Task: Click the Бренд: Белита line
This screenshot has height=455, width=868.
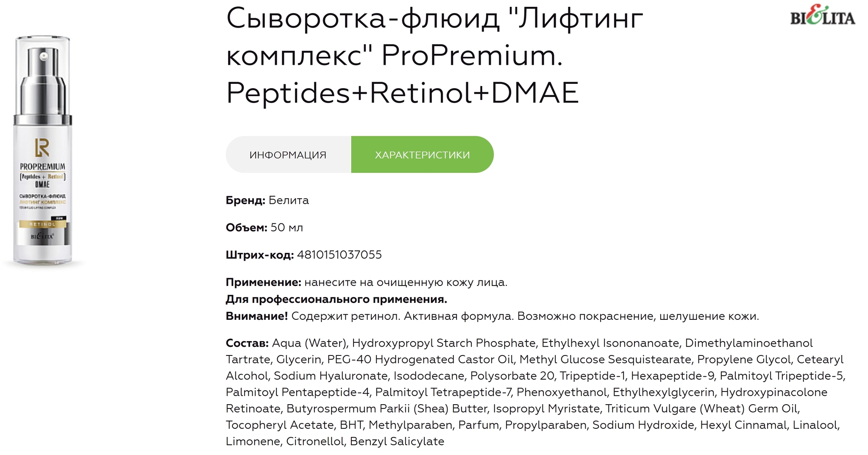Action: click(x=267, y=200)
